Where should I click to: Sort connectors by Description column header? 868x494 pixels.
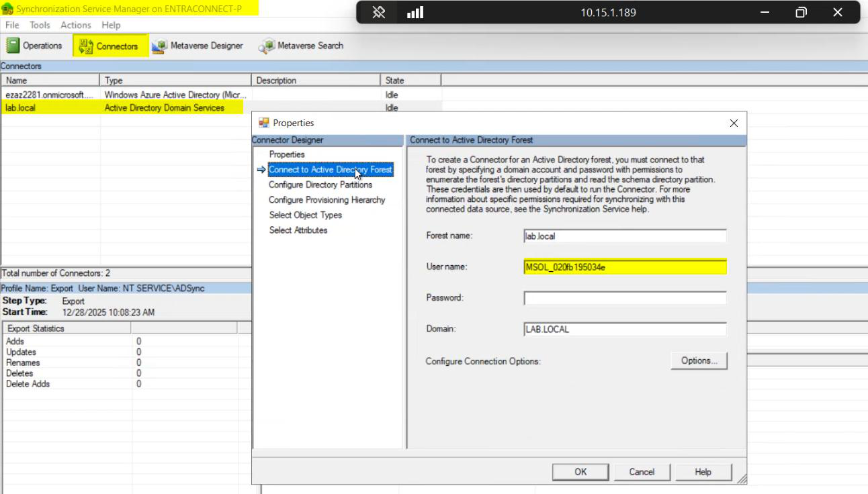(x=316, y=81)
